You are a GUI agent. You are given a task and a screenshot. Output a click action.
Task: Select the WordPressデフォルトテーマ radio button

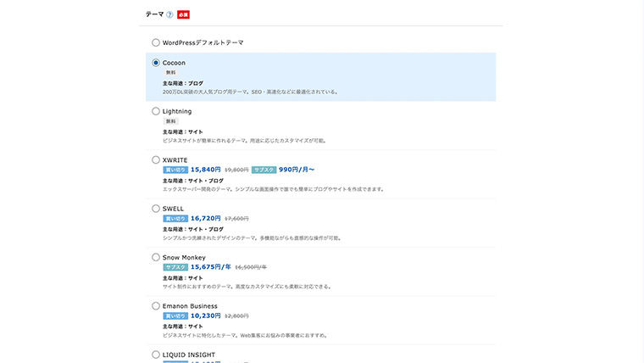156,42
